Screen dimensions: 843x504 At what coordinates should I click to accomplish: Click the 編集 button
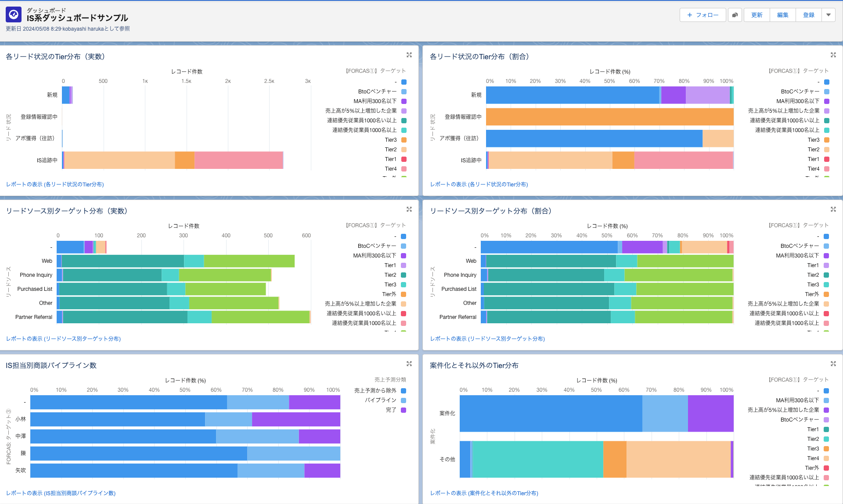(782, 14)
